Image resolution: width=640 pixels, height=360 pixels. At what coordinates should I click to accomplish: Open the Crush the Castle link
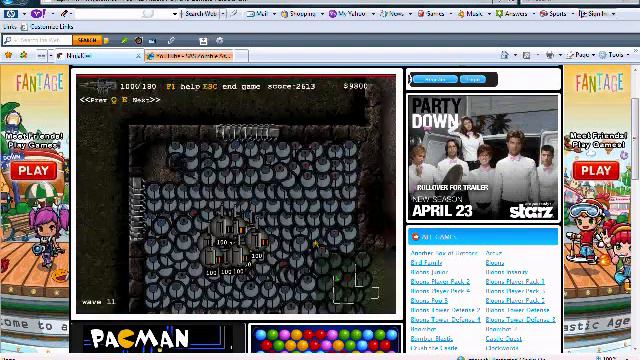tap(434, 348)
